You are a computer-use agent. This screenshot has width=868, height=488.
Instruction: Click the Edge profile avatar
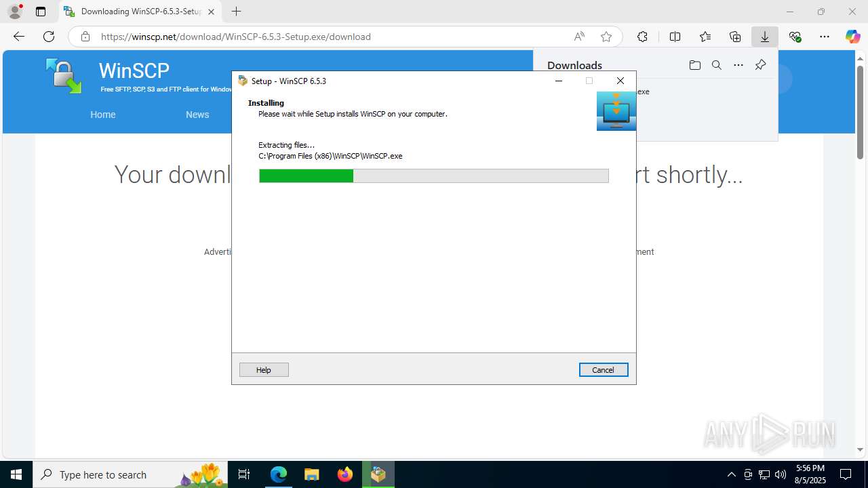coord(15,12)
